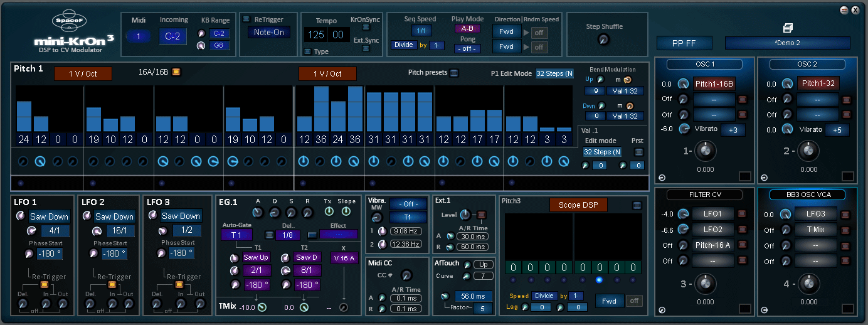Open the preset list page icon

[x=788, y=28]
